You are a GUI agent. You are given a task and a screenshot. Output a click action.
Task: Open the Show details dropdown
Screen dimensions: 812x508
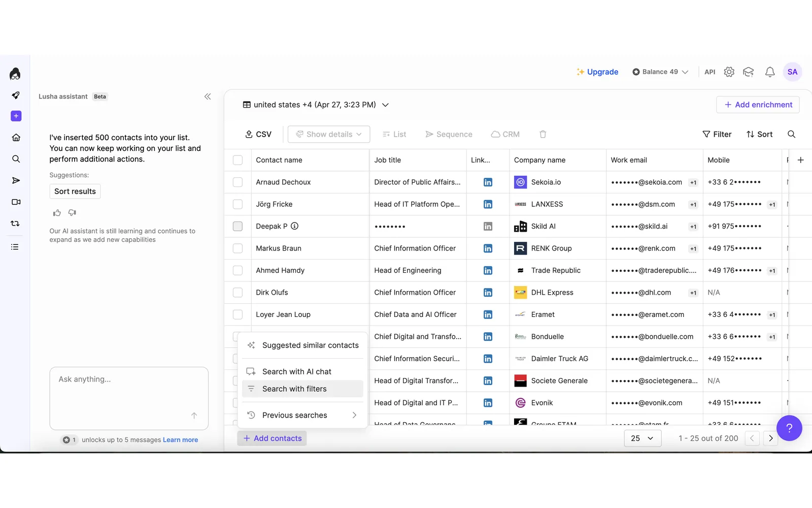coord(329,134)
